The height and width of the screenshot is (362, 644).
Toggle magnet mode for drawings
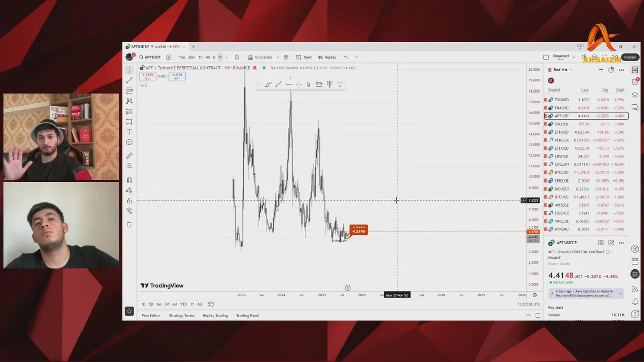tap(129, 180)
